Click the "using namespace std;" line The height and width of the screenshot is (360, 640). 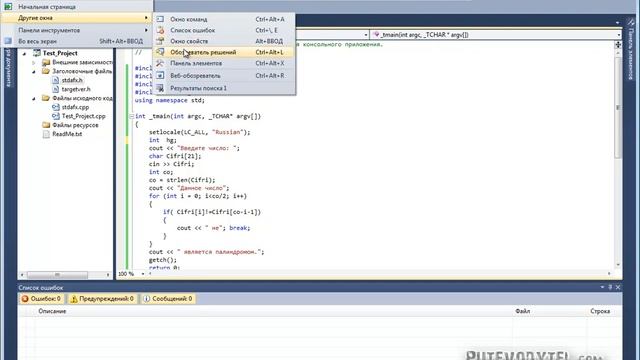170,100
